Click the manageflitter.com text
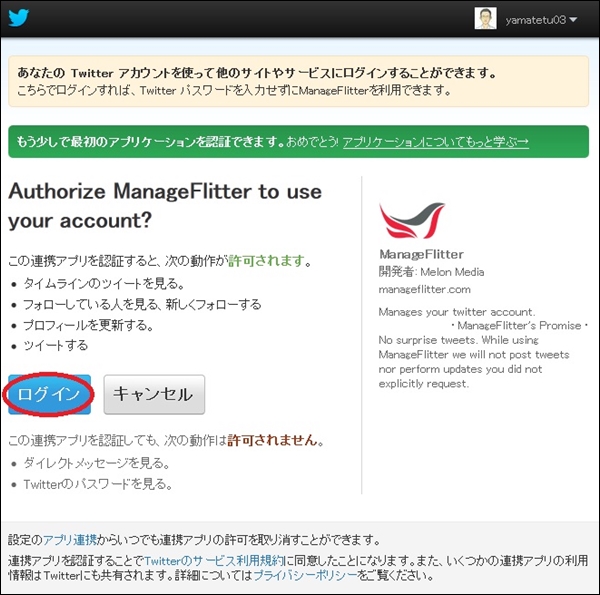This screenshot has width=600, height=595. (424, 290)
